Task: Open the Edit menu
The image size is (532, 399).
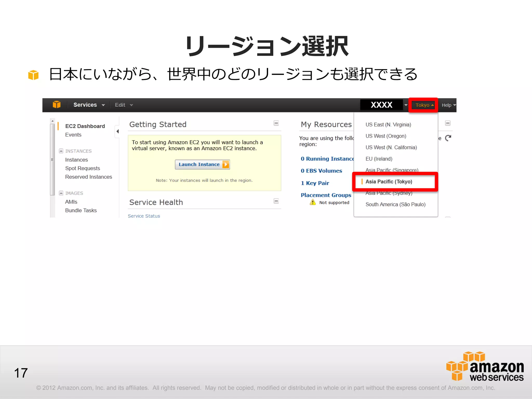Action: [x=124, y=105]
